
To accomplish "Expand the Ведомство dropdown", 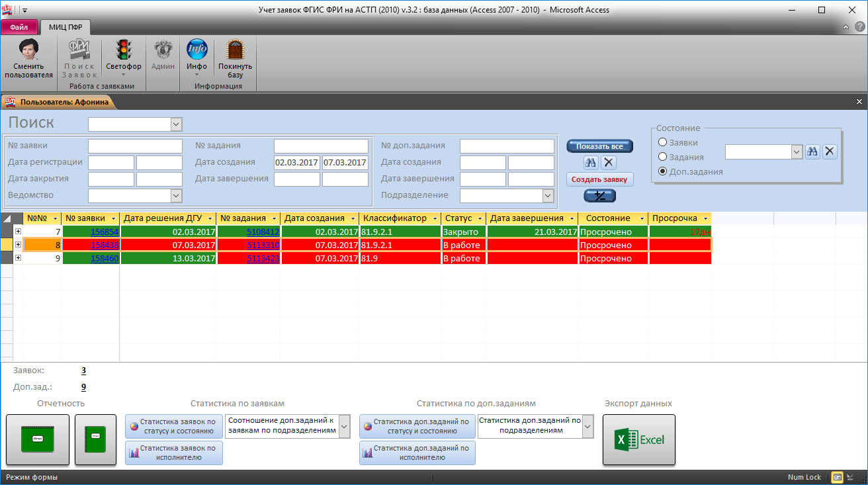I will click(176, 195).
